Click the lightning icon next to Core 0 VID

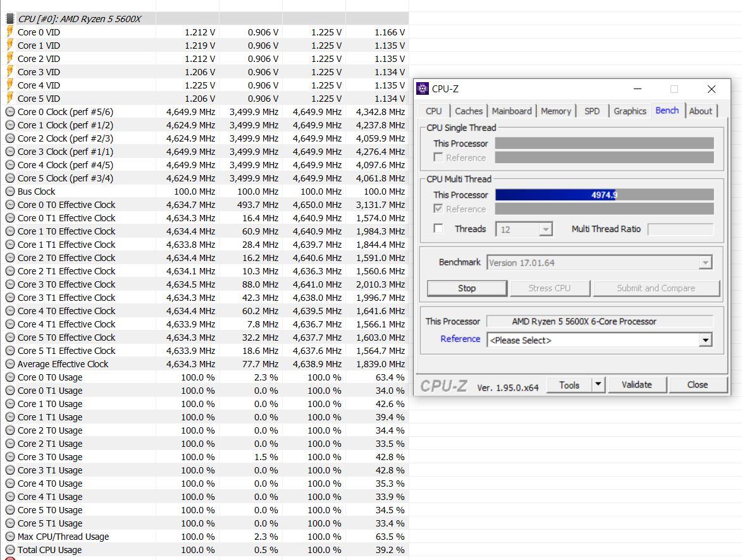point(10,32)
